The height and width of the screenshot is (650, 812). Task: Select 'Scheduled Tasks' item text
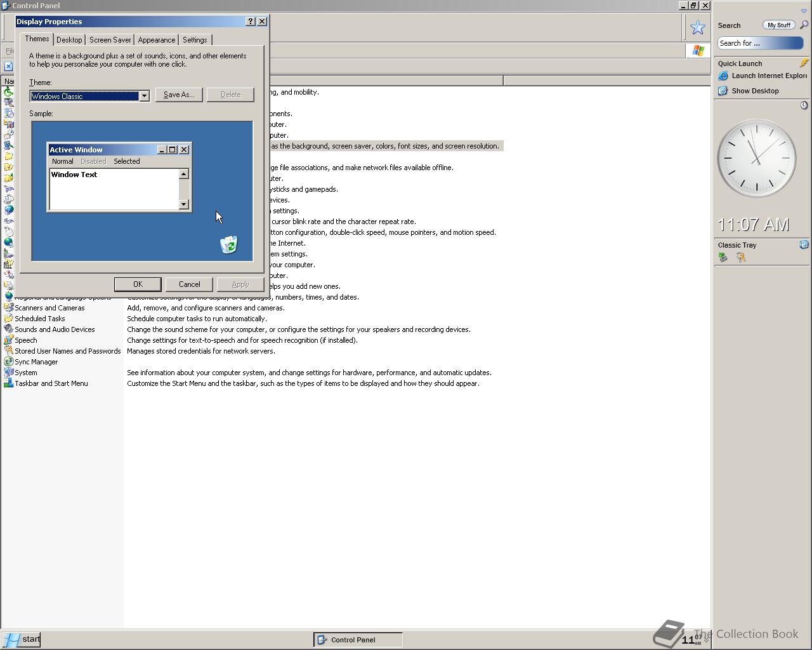tap(40, 319)
